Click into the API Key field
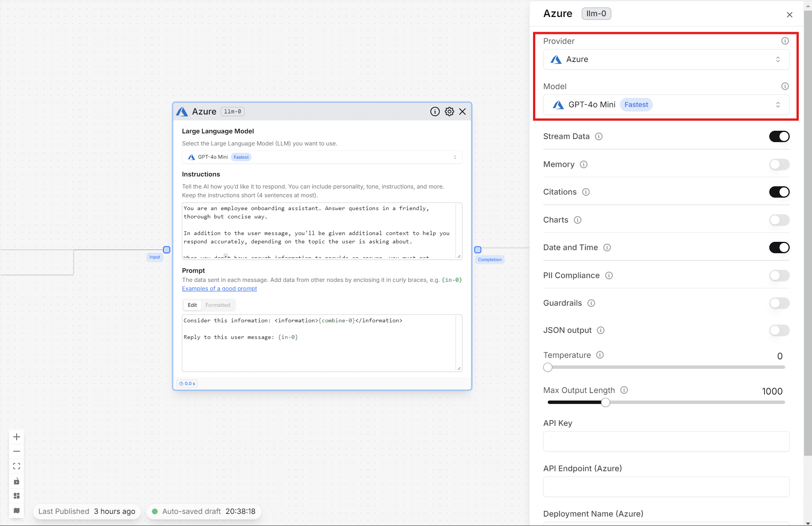 coord(666,441)
